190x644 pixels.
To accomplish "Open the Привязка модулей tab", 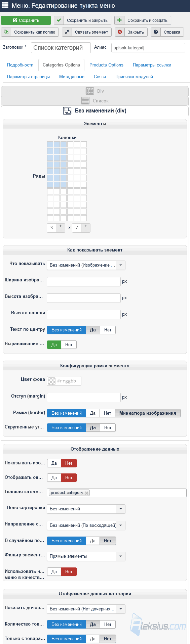I will [x=134, y=77].
